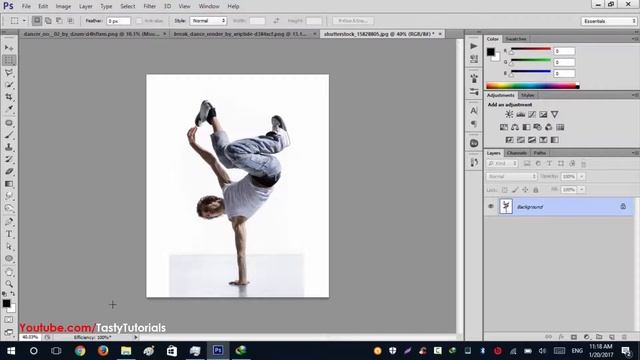Add an Invert adjustment
The height and width of the screenshot is (360, 640).
click(509, 140)
